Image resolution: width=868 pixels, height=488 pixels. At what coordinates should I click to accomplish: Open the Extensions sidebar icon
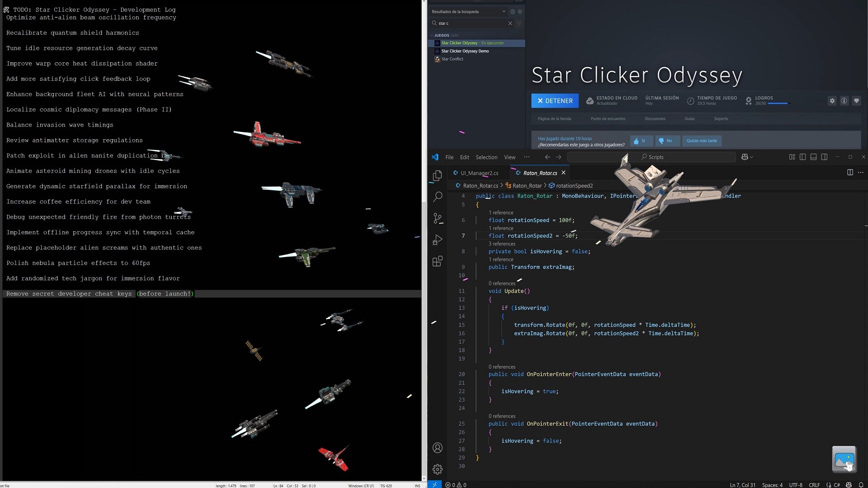coord(438,262)
